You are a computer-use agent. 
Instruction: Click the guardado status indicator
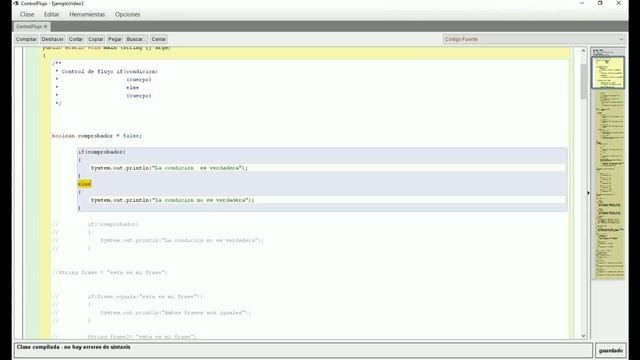(611, 351)
